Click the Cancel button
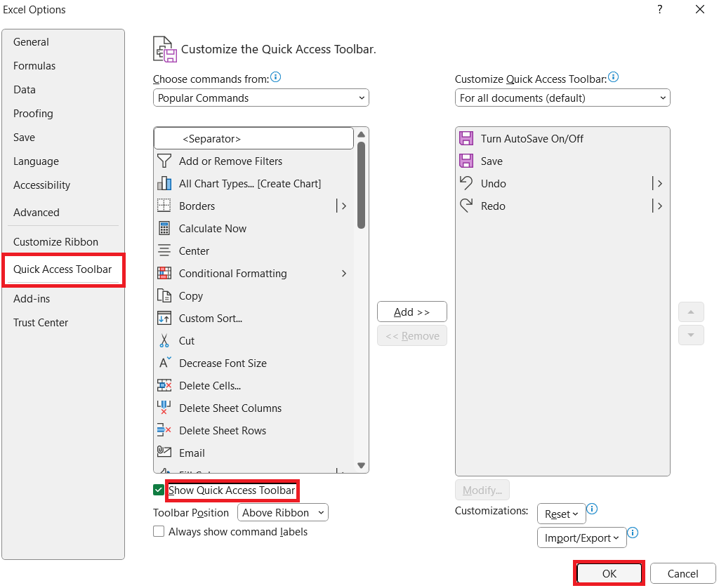The image size is (719, 588). pos(682,573)
